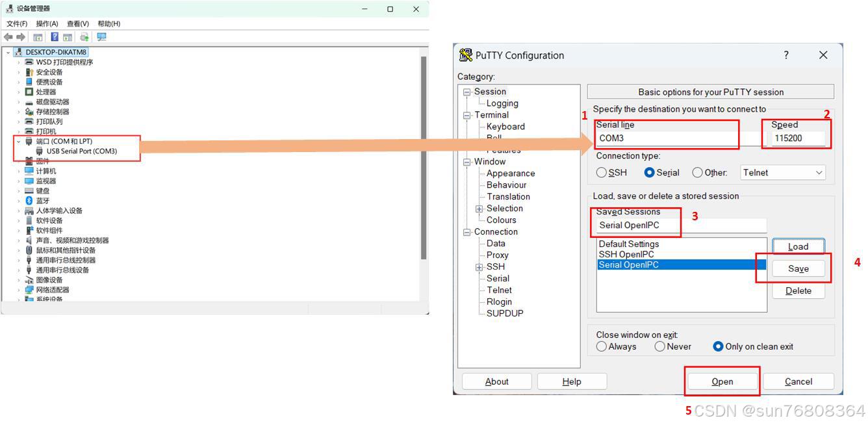Collapse the Connection category in PuTTY tree
Screen dimensions: 868x425
(466, 233)
